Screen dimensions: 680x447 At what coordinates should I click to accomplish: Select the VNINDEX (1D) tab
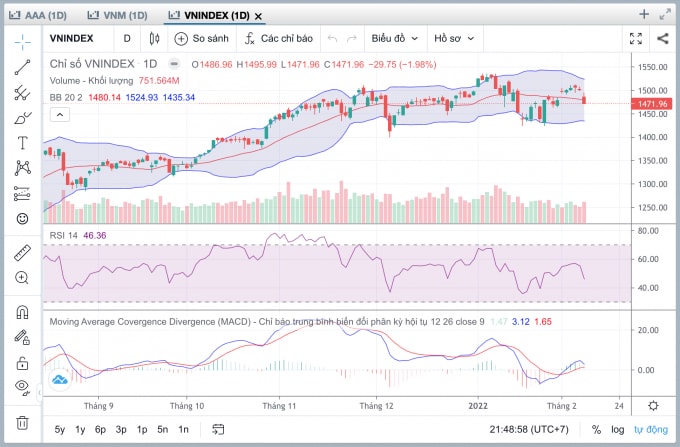tap(209, 16)
